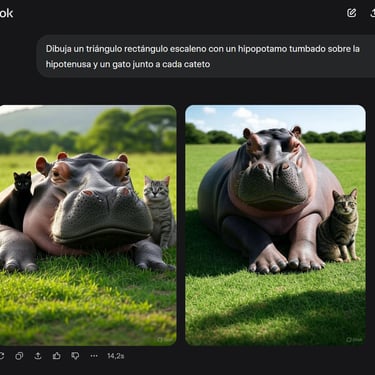Start a new chat with the compose icon
Image resolution: width=375 pixels, height=375 pixels.
pyautogui.click(x=351, y=13)
